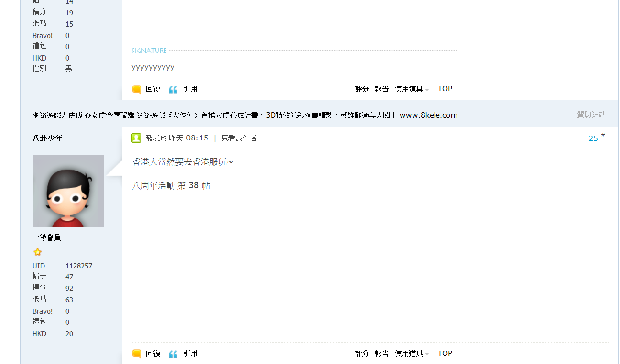
Task: Open 使用道具 dropdown in 八卦少年's post
Action: [x=412, y=354]
